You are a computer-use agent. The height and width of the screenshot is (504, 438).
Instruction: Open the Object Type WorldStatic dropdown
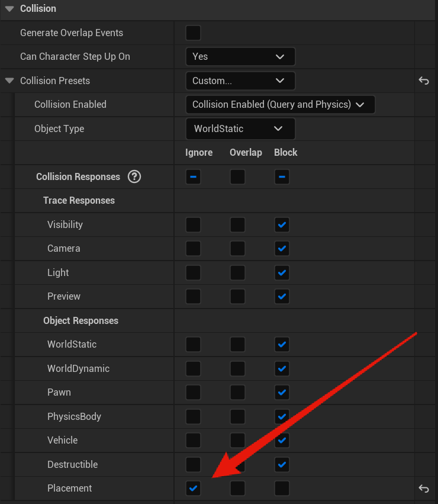click(x=240, y=129)
